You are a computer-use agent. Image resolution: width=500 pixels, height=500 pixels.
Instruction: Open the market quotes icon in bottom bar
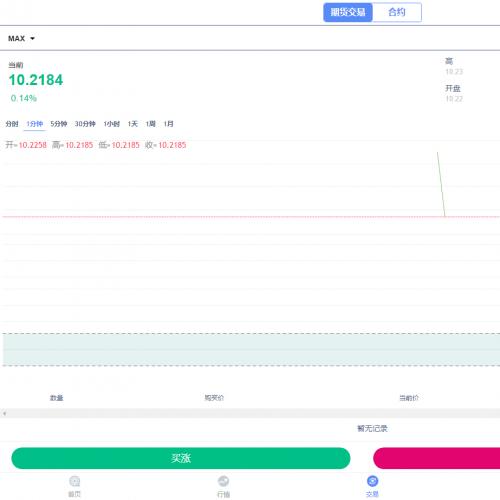[223, 481]
